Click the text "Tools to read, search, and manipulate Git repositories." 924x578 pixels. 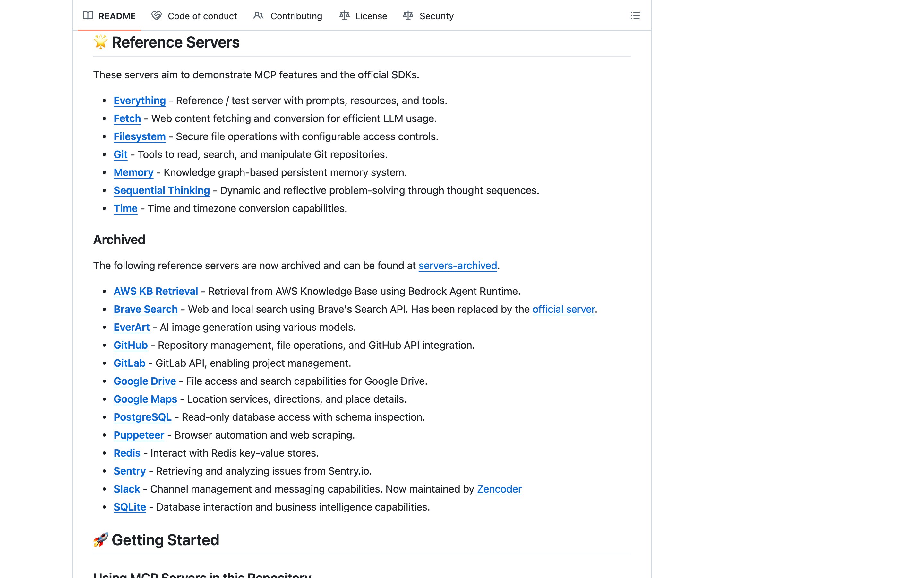[x=263, y=154]
